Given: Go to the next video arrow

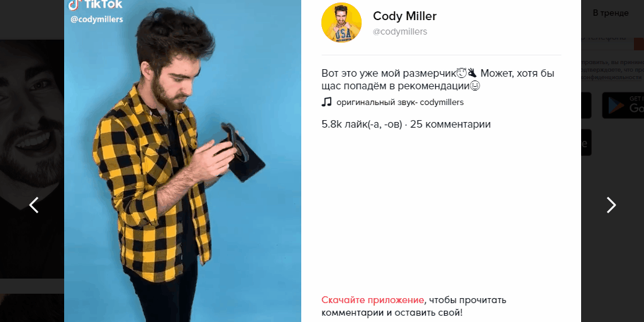Looking at the screenshot, I should [611, 205].
